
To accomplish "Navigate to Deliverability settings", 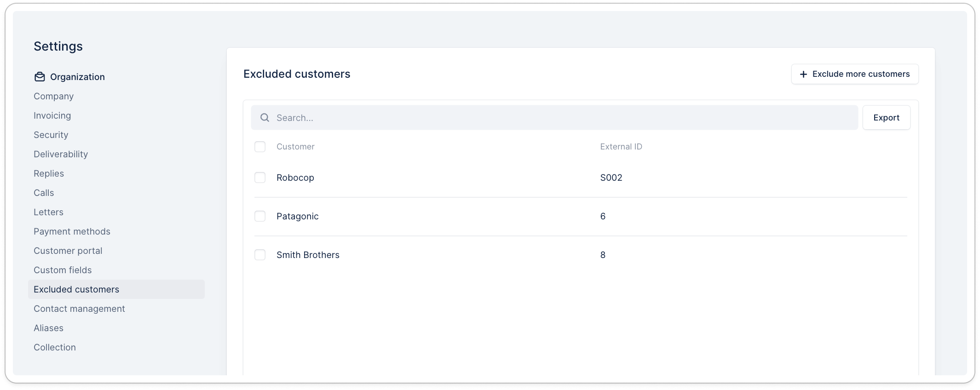I will [61, 154].
